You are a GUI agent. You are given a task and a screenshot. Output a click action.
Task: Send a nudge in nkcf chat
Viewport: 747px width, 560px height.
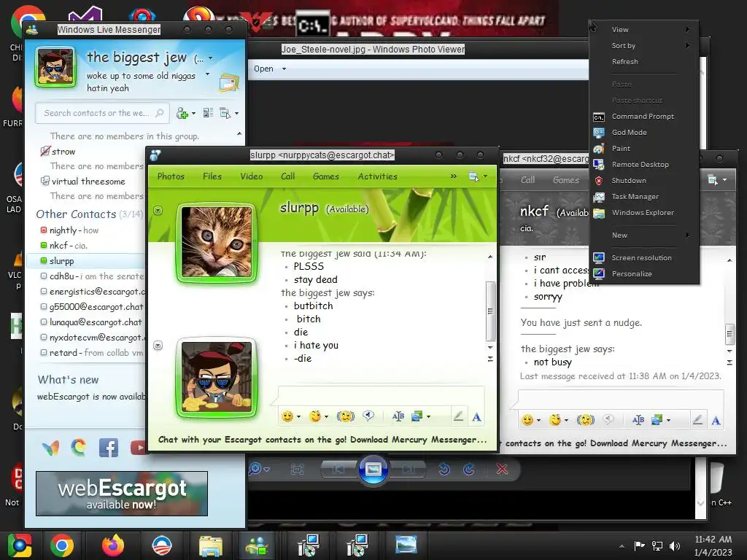(x=586, y=420)
